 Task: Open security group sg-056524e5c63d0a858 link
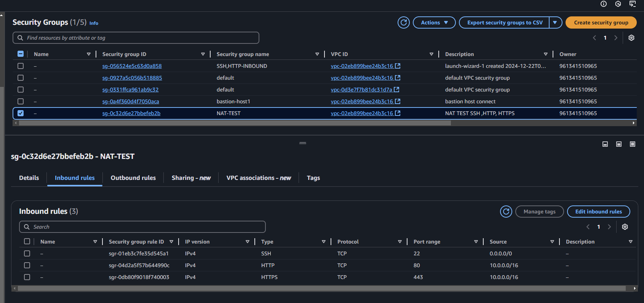[x=132, y=66]
